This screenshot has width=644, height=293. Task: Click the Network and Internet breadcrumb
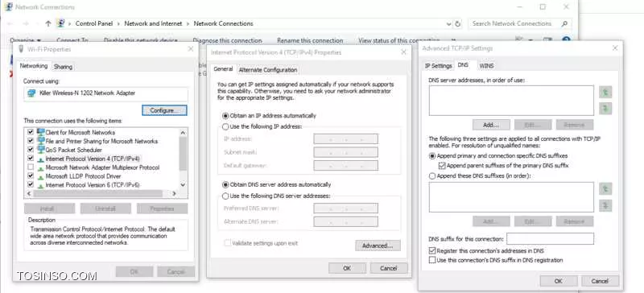[153, 24]
